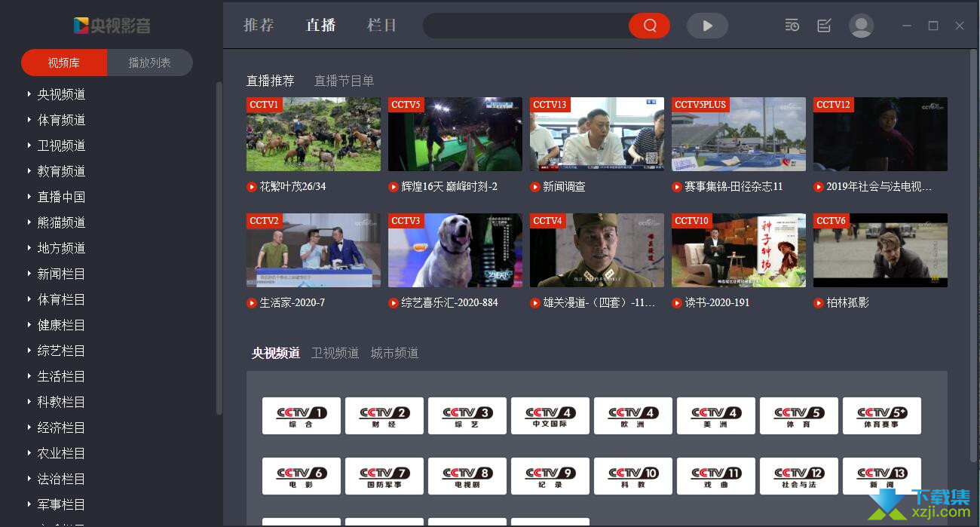Click the grey play button beside search
Screen dimensions: 980x527
point(707,26)
